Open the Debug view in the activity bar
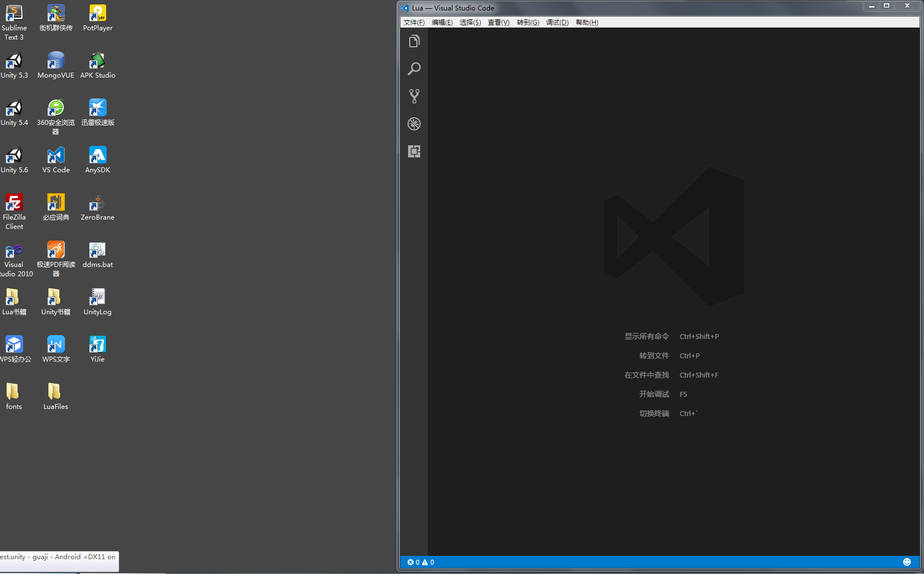The image size is (924, 574). coord(414,124)
